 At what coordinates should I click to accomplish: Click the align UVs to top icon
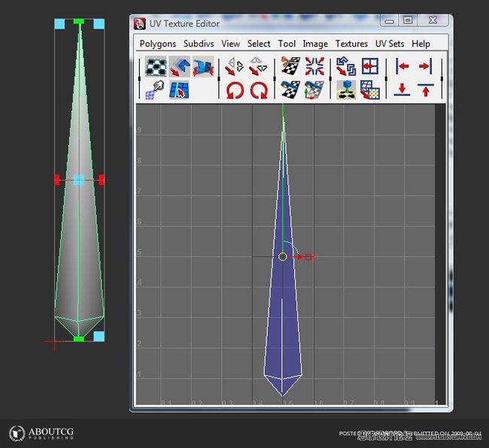(426, 90)
